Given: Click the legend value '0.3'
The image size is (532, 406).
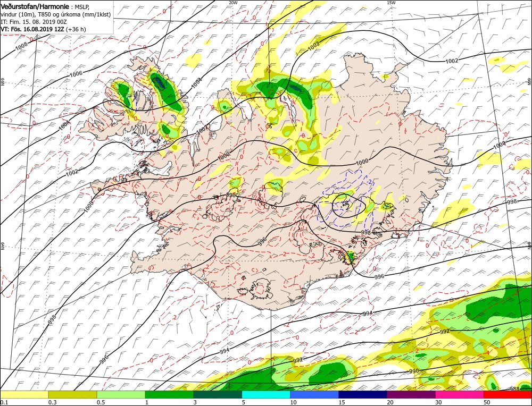Looking at the screenshot, I should click(52, 402).
